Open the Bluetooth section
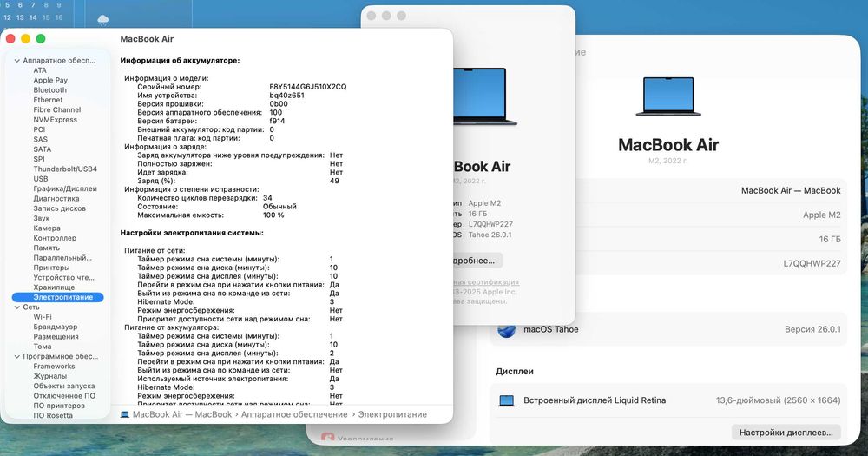Image resolution: width=868 pixels, height=456 pixels. pos(49,90)
